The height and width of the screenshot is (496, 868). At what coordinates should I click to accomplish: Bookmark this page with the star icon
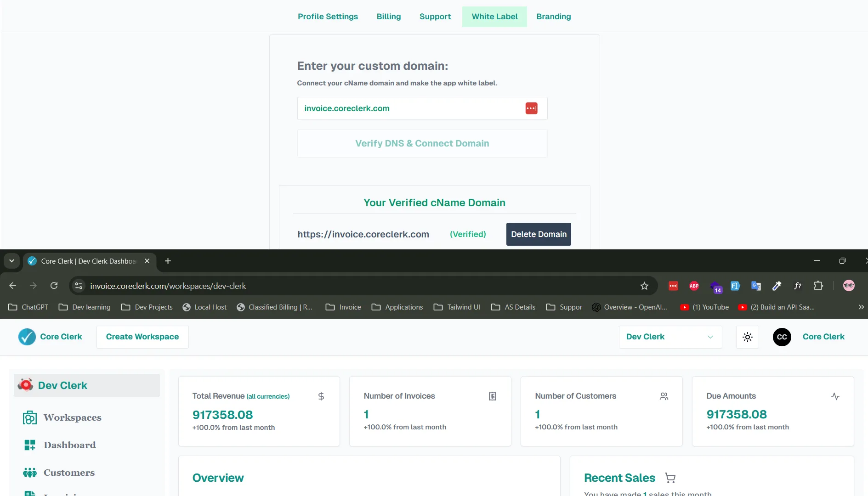644,286
